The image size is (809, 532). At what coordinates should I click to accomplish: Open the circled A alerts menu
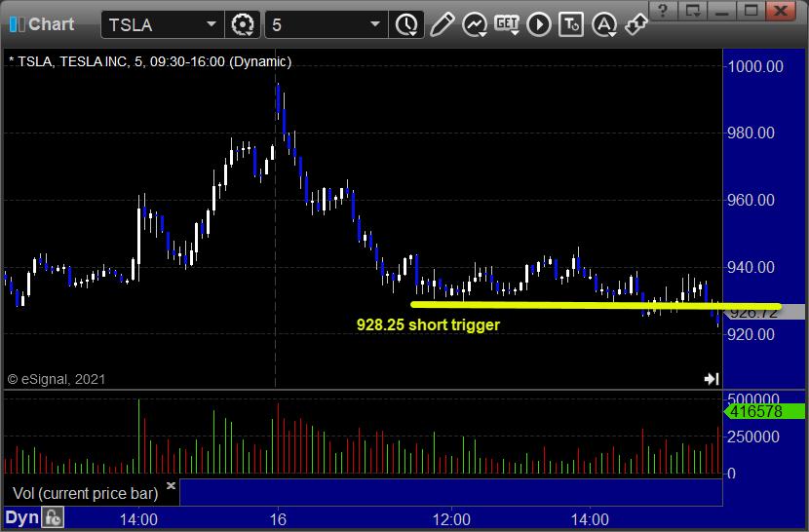(x=604, y=24)
